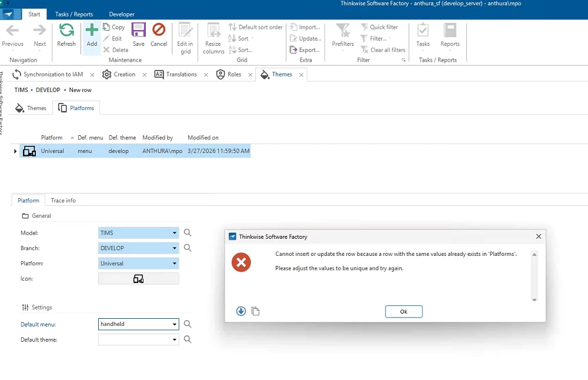This screenshot has width=588, height=380.
Task: Switch to the Trace info tab
Action: coord(63,201)
